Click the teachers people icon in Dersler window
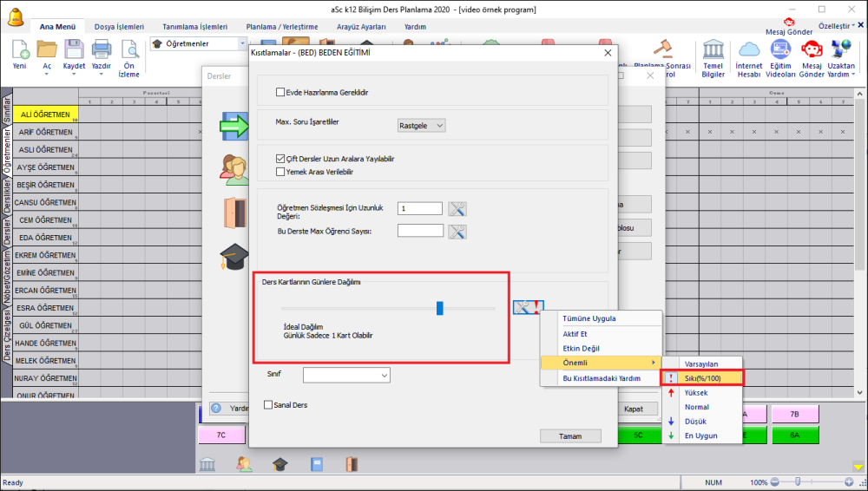The image size is (868, 491). pyautogui.click(x=234, y=169)
